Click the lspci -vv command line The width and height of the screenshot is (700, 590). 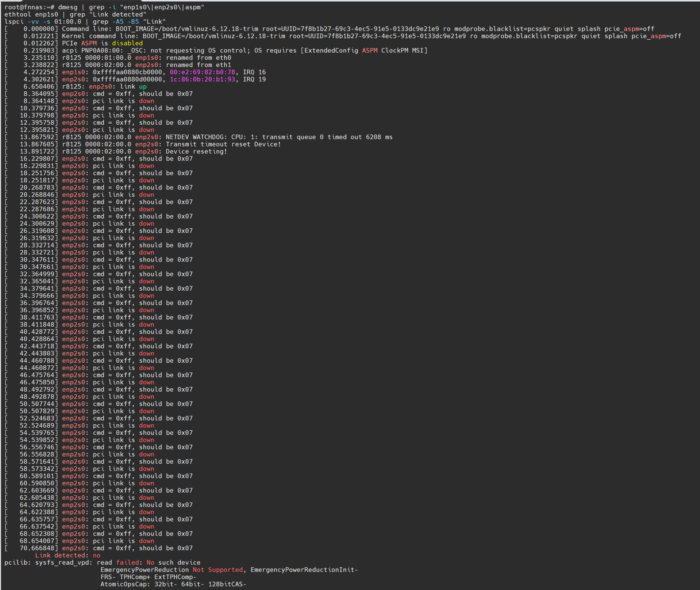point(85,22)
